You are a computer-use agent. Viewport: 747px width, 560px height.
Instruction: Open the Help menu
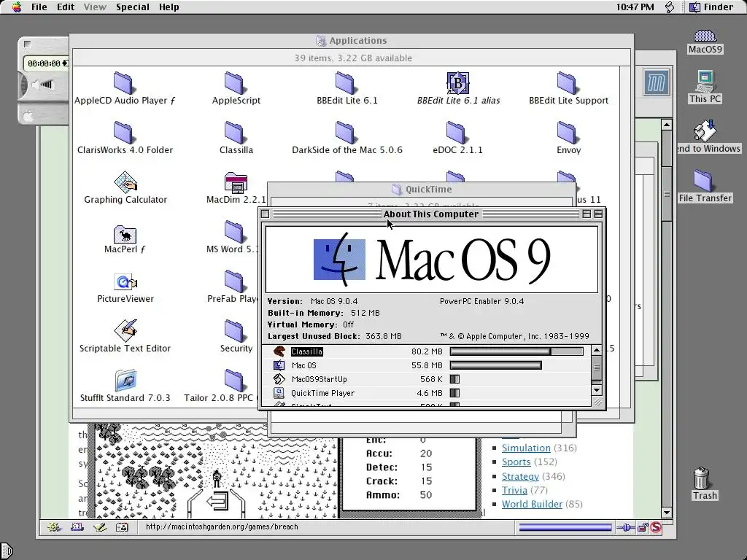pos(169,7)
